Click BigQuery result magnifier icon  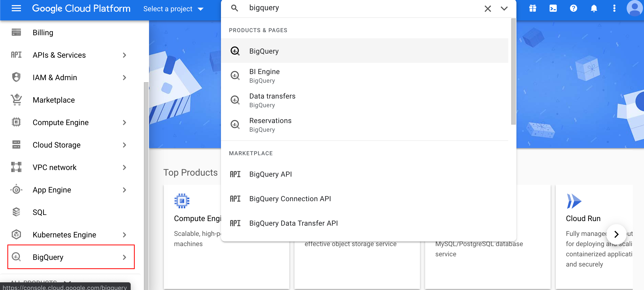point(235,51)
